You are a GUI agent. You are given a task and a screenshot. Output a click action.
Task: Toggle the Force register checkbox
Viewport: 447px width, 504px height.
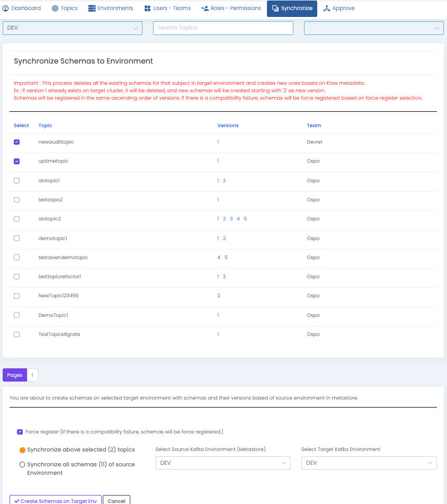[20, 432]
